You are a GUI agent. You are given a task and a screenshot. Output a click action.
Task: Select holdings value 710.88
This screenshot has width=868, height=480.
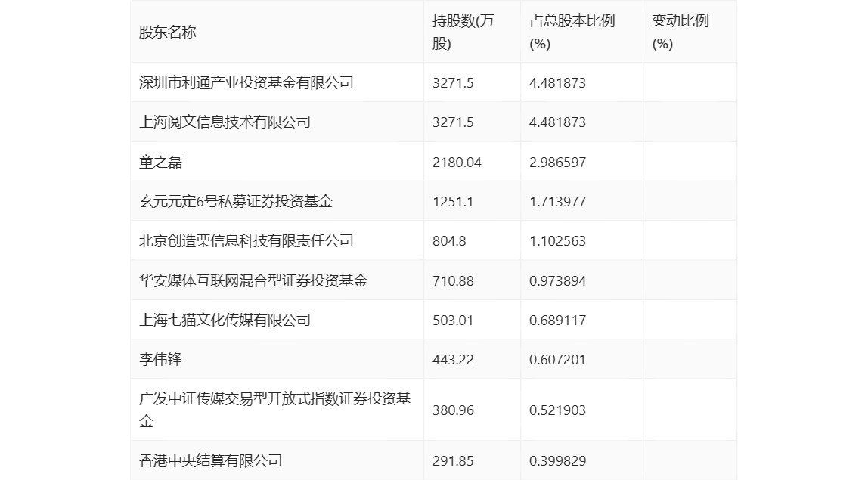coord(453,280)
